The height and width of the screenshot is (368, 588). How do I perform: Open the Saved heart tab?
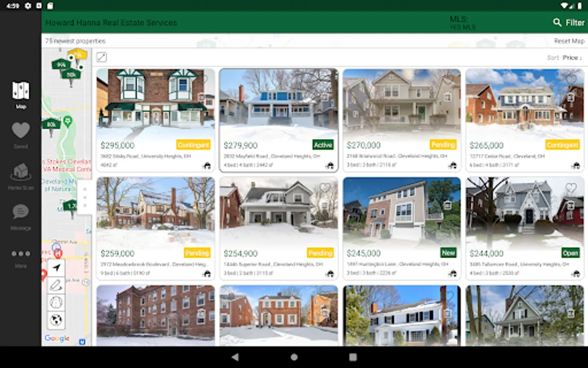click(21, 135)
